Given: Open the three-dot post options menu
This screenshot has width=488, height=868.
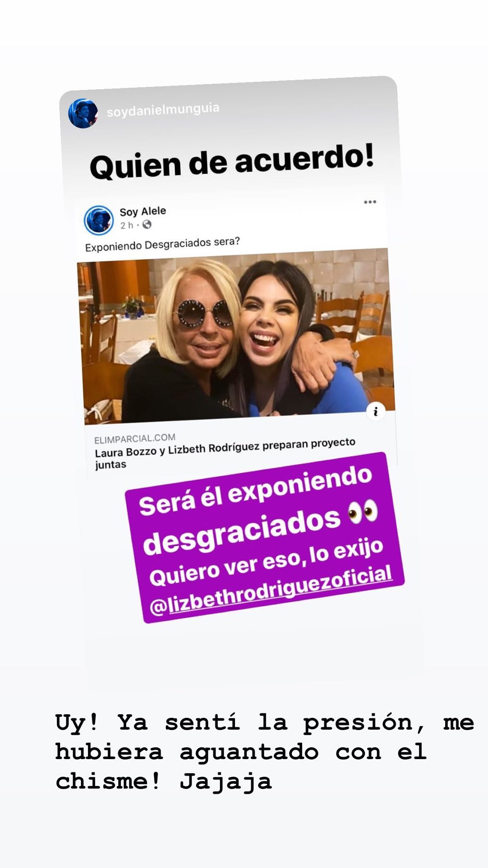Looking at the screenshot, I should pos(370,202).
